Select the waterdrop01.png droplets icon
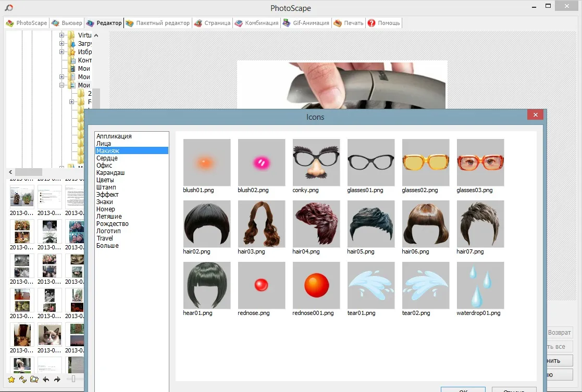582x392 pixels. (480, 285)
